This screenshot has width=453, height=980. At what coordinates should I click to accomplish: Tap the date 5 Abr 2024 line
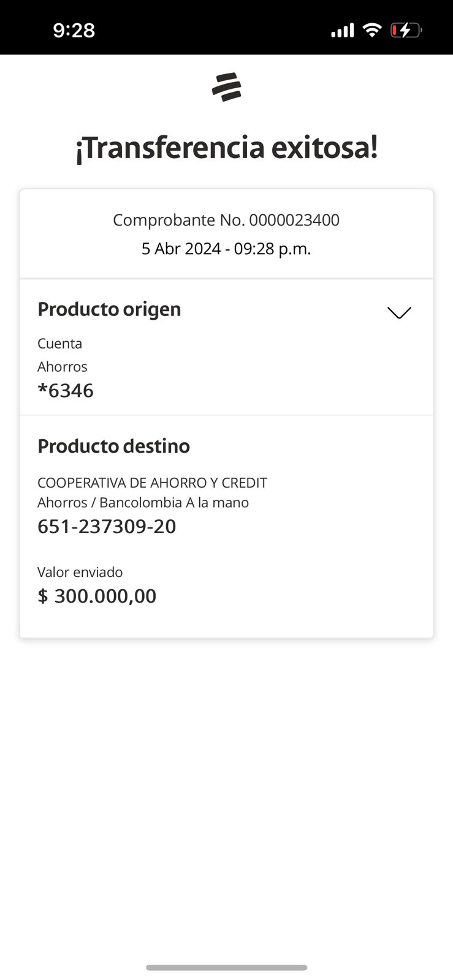click(226, 249)
